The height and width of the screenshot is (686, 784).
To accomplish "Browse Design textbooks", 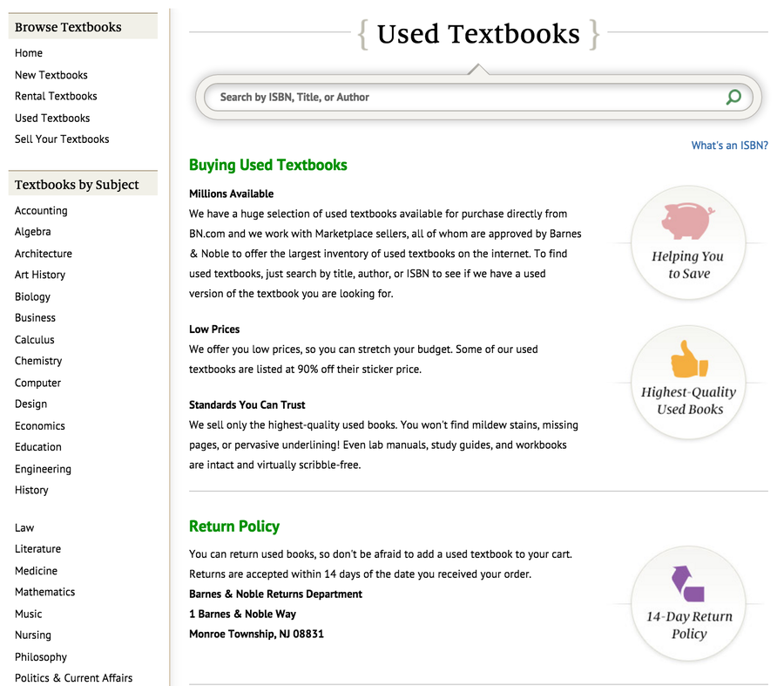I will coord(30,404).
